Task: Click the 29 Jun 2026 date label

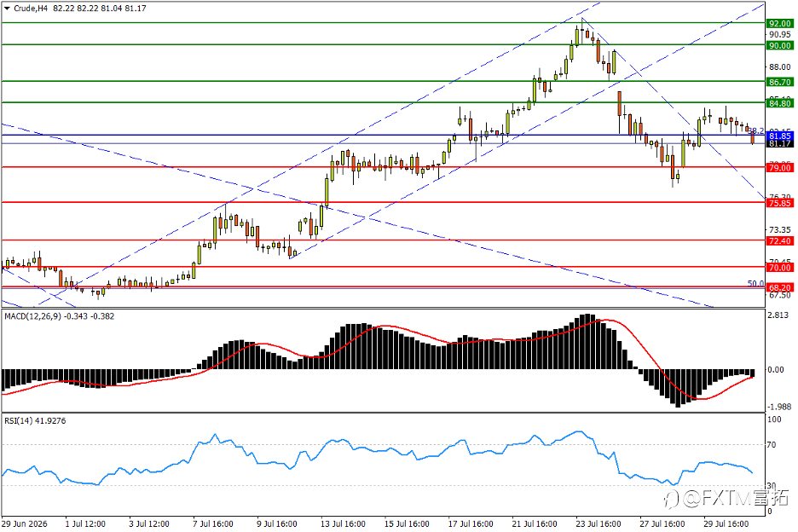Action: [25, 523]
